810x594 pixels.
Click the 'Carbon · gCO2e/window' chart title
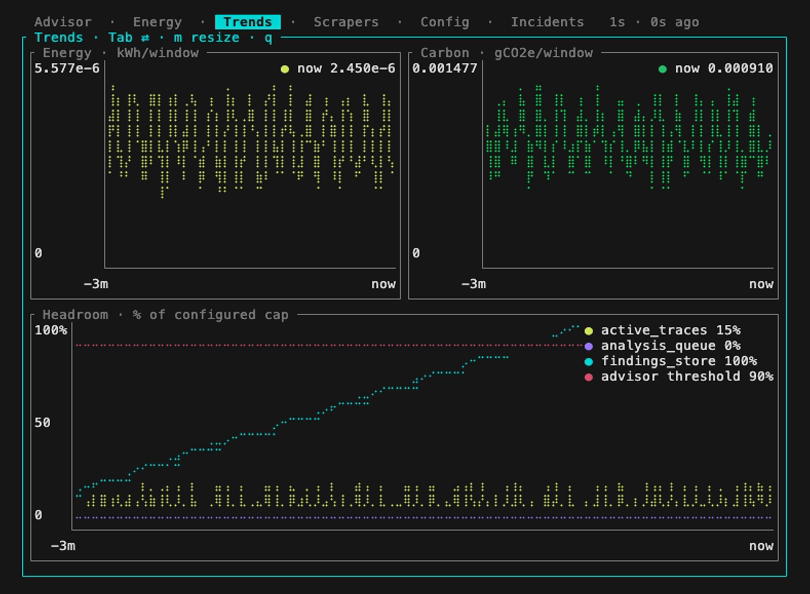pos(507,53)
